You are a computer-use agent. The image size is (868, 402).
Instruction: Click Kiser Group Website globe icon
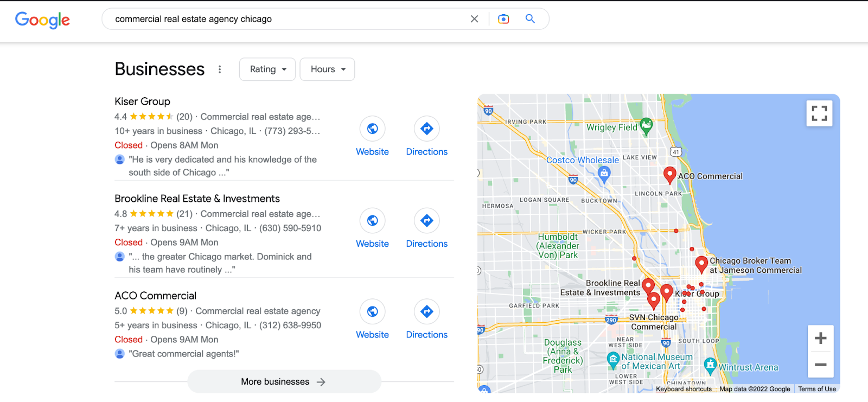tap(372, 129)
